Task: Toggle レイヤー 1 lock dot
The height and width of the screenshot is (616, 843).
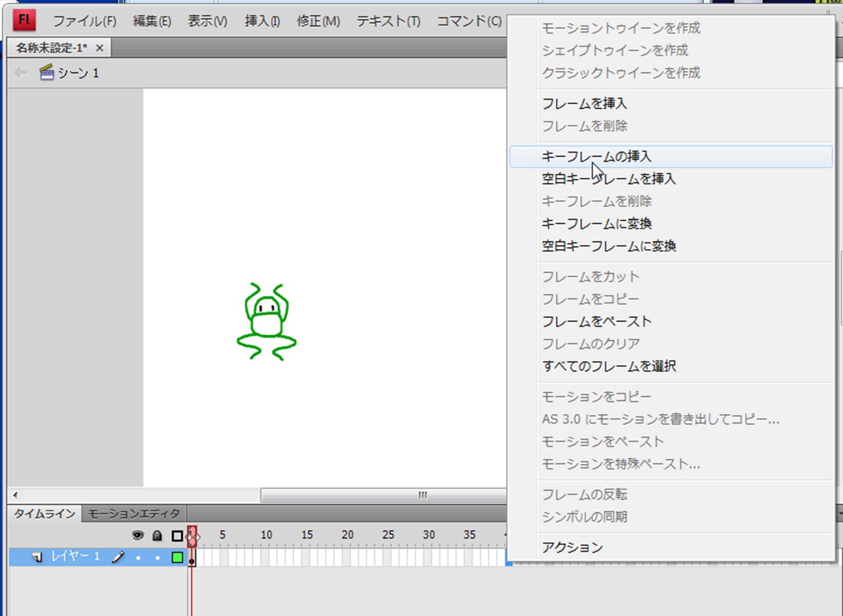Action: pyautogui.click(x=157, y=558)
